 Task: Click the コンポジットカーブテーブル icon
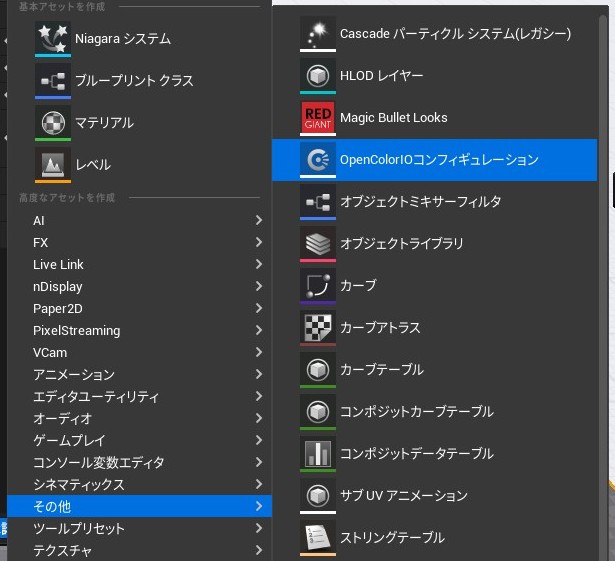[x=318, y=412]
